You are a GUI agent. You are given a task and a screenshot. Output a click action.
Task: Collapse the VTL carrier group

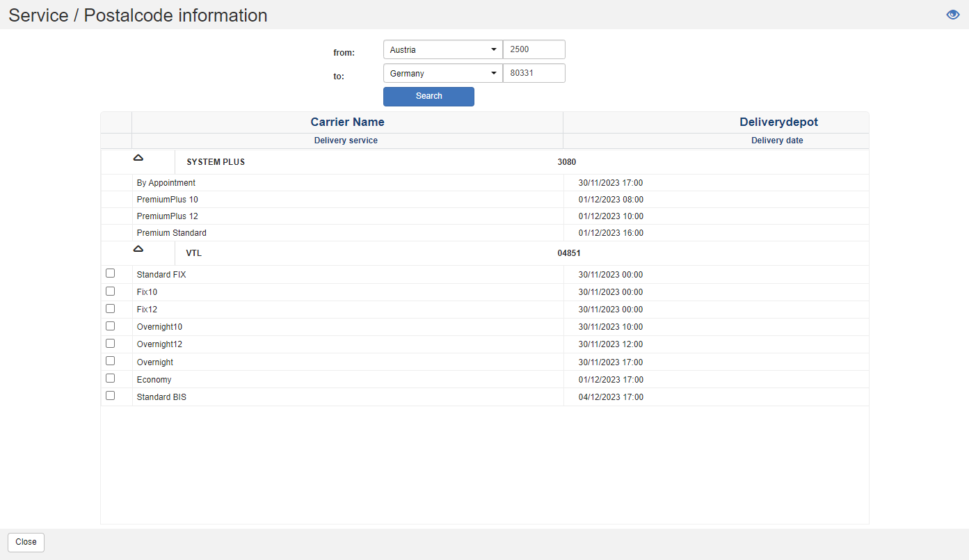coord(138,249)
